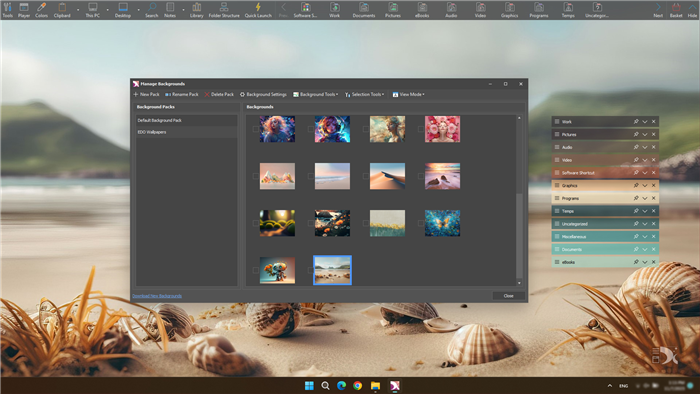Open the Graphics dock shortcut
The image size is (700, 394).
pos(509,9)
